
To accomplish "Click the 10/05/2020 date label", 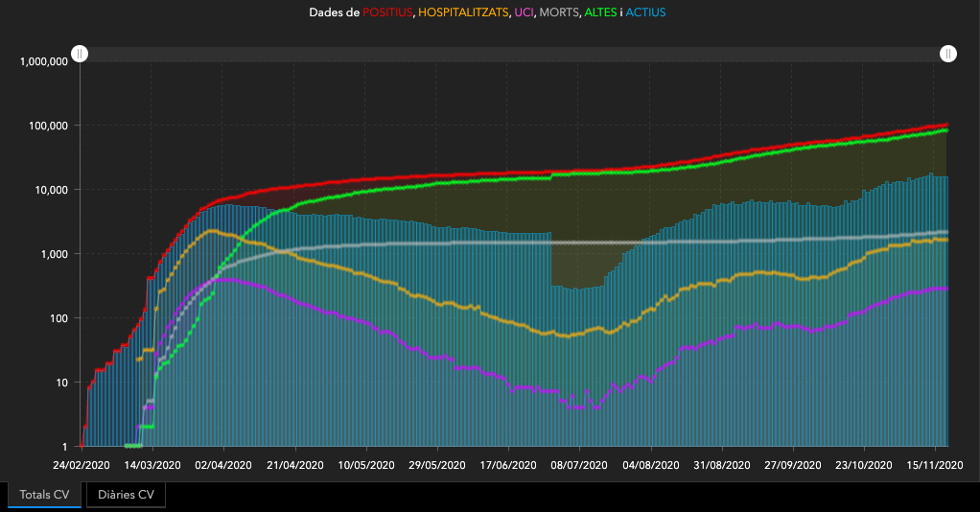I will [366, 465].
